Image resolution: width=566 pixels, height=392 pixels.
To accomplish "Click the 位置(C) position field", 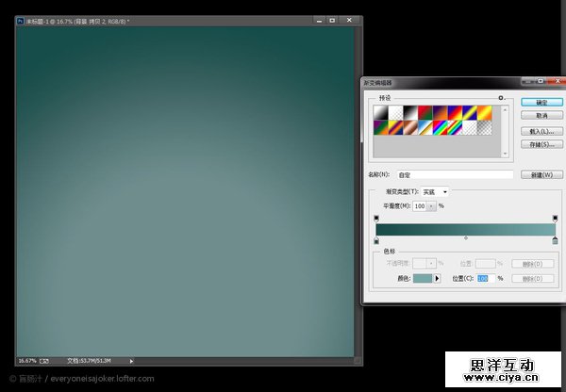I will (x=486, y=278).
